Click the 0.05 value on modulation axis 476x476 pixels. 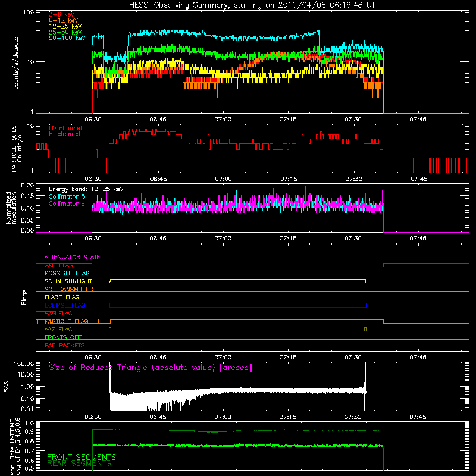coord(27,220)
